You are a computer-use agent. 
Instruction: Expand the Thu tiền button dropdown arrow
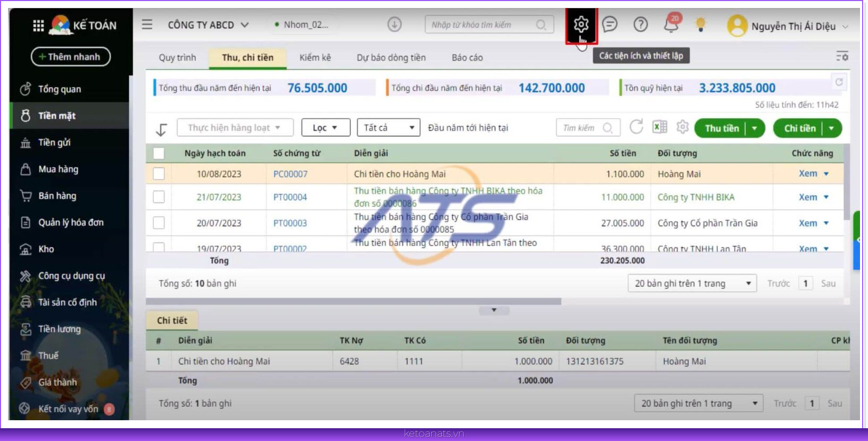[755, 128]
